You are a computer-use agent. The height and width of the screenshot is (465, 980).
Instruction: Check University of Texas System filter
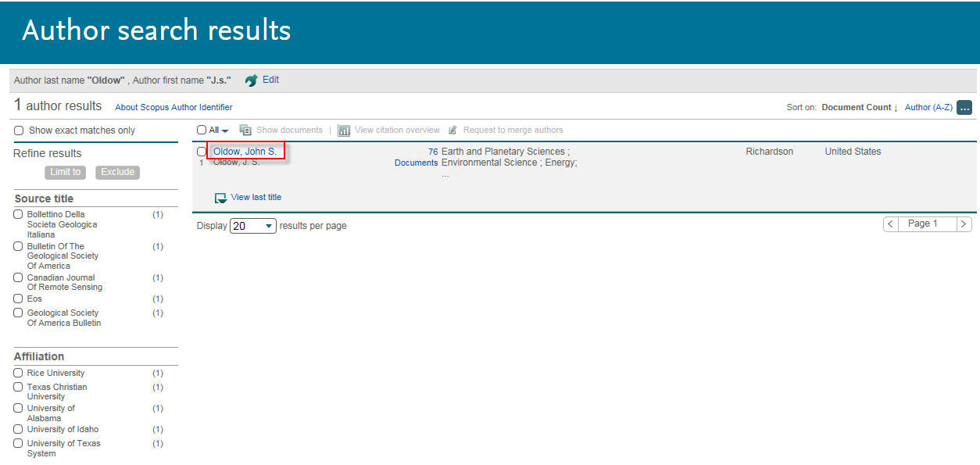(18, 443)
